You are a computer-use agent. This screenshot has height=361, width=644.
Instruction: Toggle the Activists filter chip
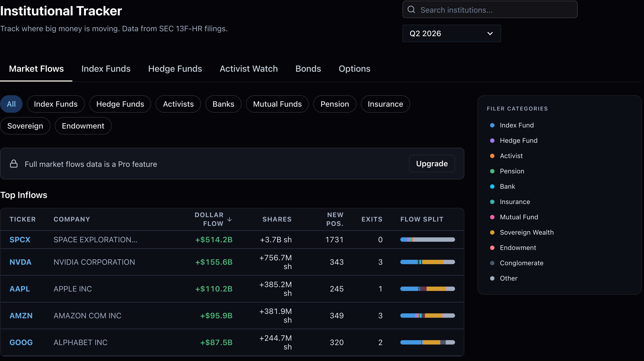[x=178, y=104]
